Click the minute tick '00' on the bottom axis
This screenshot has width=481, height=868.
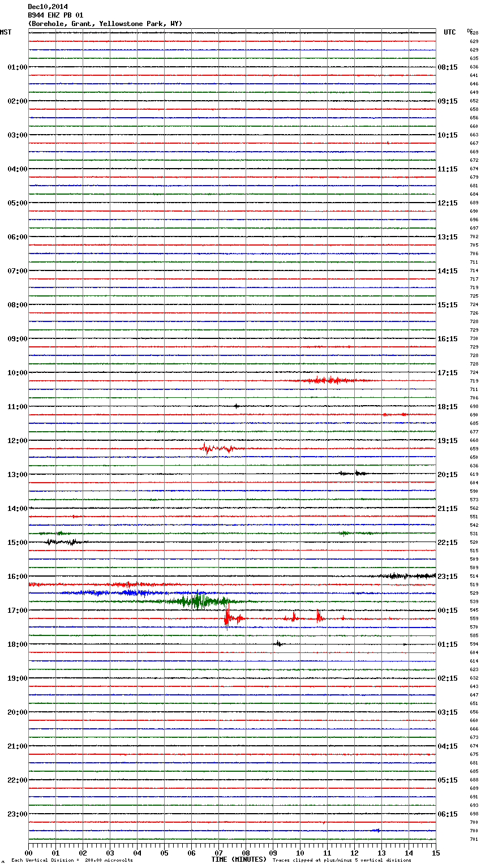[29, 853]
